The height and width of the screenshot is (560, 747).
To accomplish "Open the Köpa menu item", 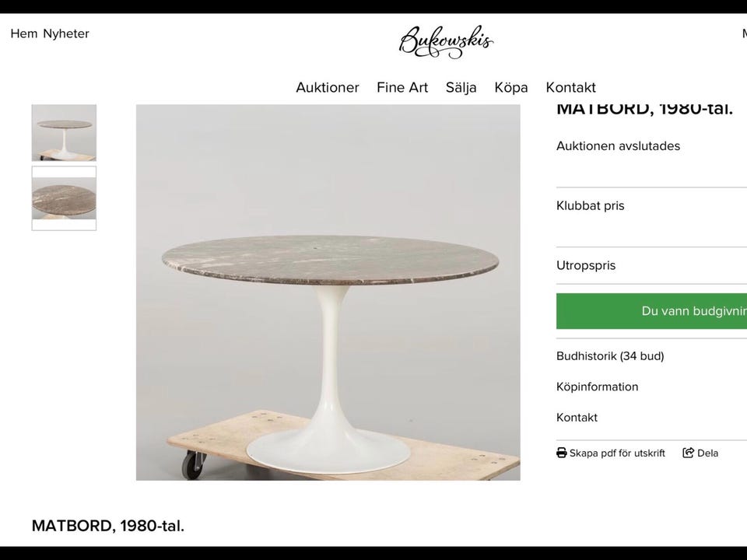I will click(510, 87).
